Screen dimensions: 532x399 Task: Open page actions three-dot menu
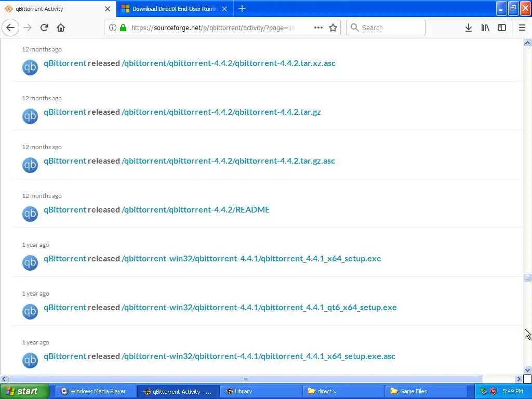[x=318, y=28]
